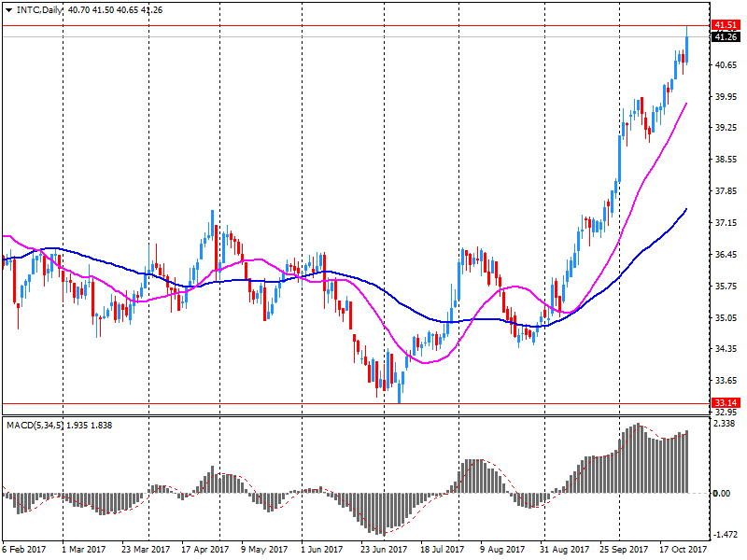
Task: Select the 39.25 price scale value
Action: [x=726, y=128]
